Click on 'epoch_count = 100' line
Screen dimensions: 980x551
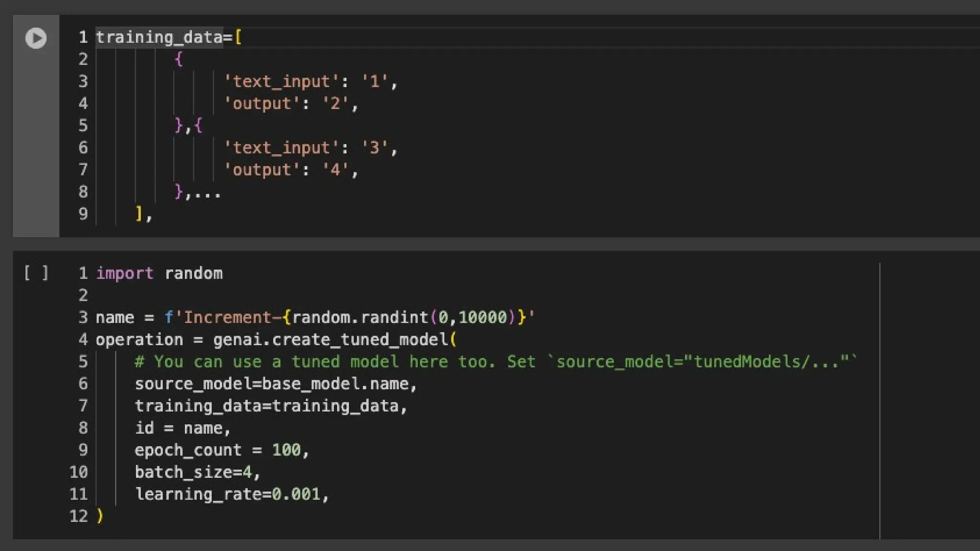pyautogui.click(x=222, y=450)
